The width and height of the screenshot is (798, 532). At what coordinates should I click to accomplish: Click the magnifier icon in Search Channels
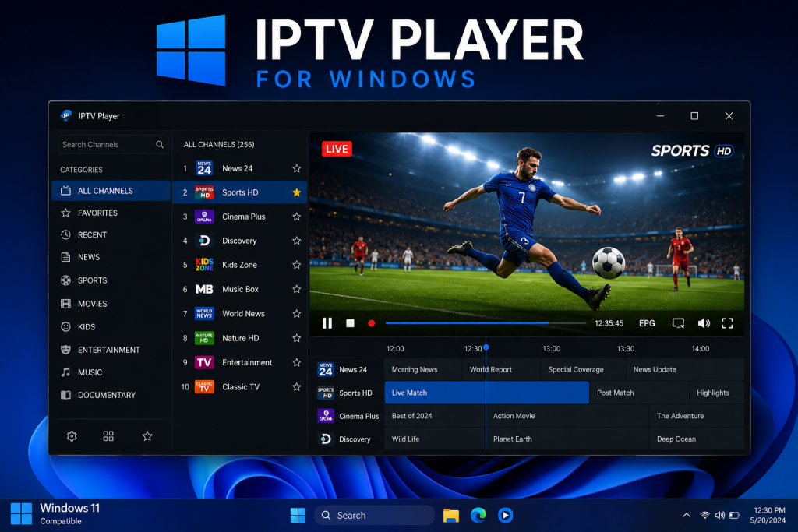(x=160, y=144)
